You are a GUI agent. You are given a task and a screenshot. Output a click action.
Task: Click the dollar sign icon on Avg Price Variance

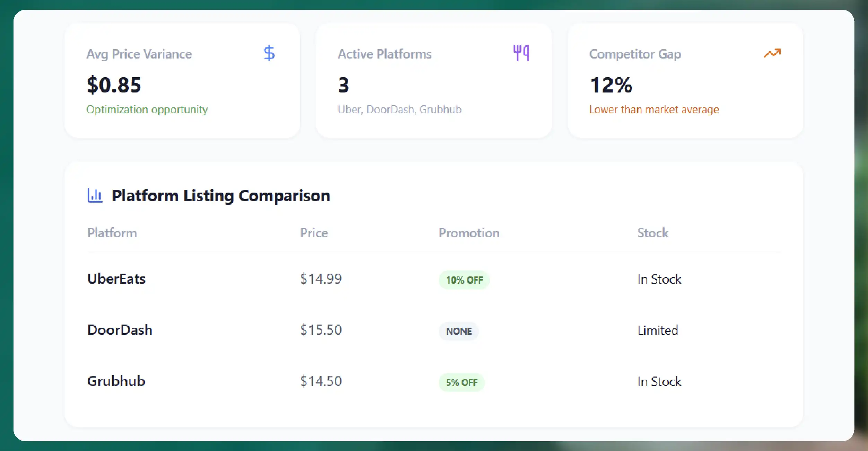click(269, 53)
